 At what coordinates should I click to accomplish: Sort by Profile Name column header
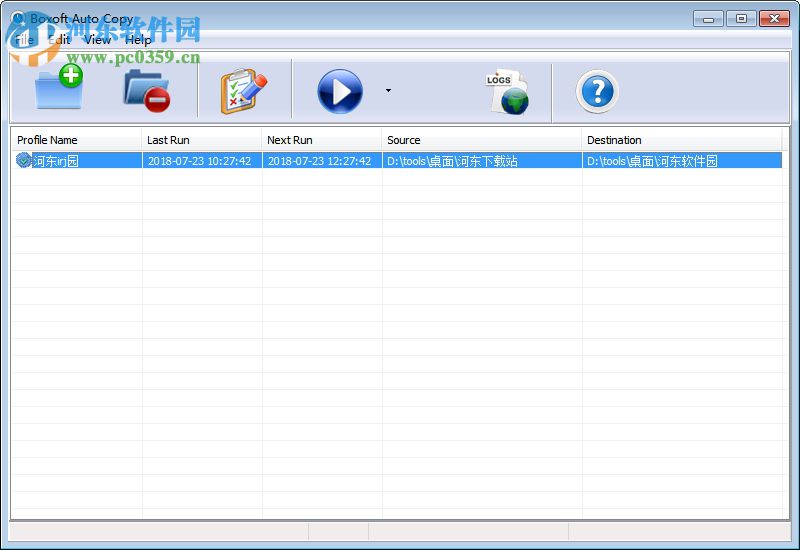click(x=76, y=140)
